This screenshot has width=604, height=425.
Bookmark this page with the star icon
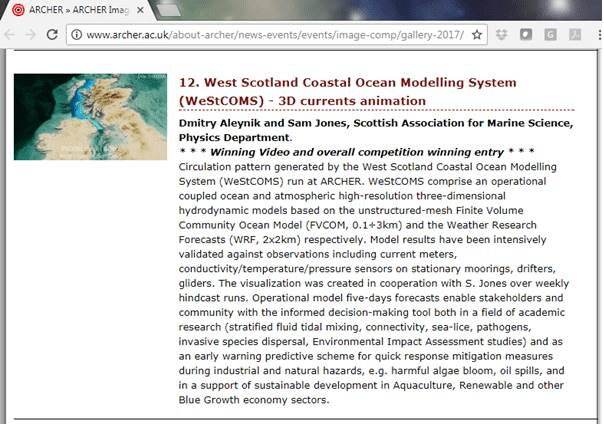(477, 35)
